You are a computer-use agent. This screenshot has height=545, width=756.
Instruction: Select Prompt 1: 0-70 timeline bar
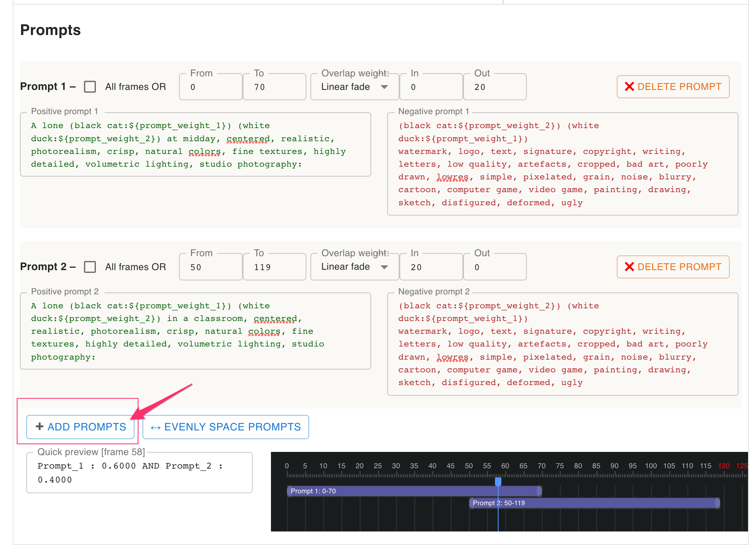(x=414, y=491)
